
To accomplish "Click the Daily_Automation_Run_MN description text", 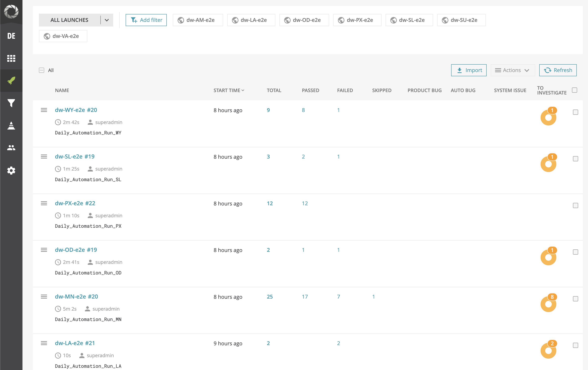I will tap(88, 319).
